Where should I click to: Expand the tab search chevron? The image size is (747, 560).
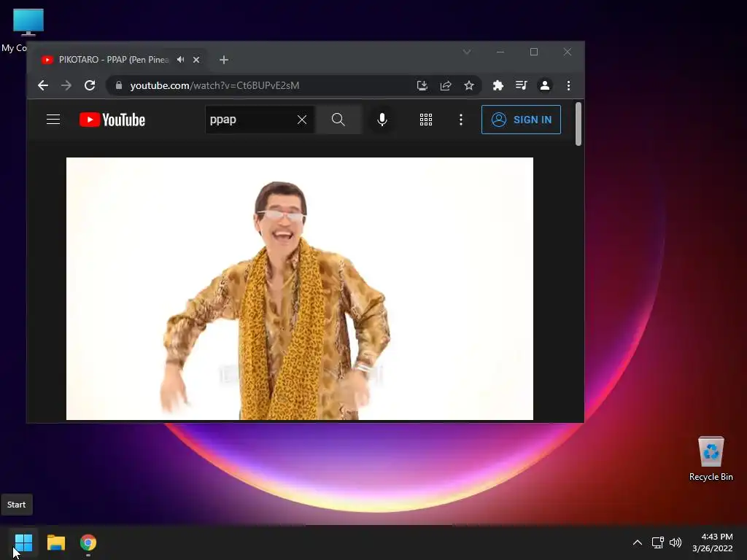coord(467,52)
